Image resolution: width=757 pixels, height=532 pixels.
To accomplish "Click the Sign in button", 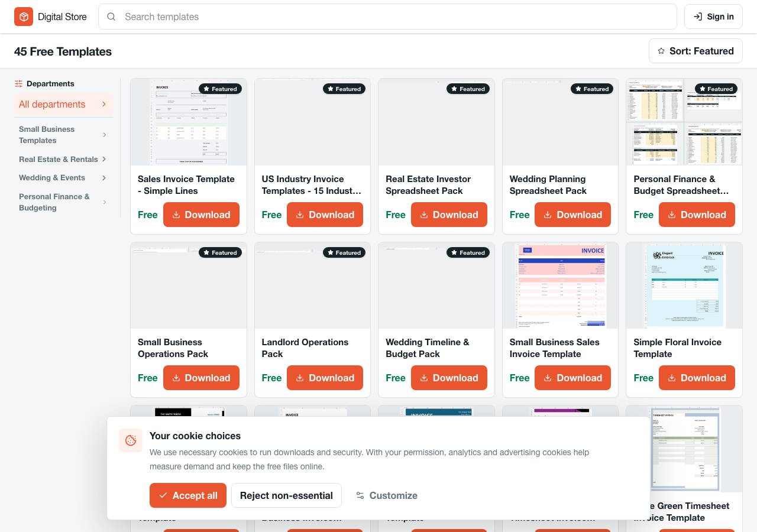I will point(713,17).
